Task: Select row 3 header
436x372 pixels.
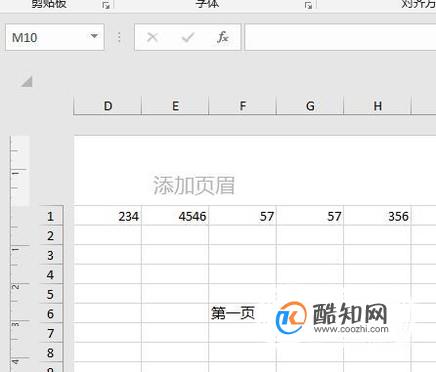Action: point(51,255)
